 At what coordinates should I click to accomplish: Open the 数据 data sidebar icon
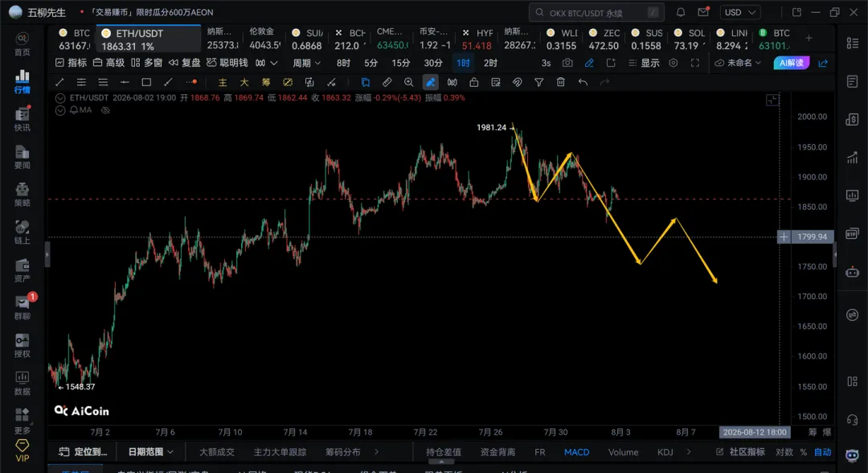coord(23,383)
